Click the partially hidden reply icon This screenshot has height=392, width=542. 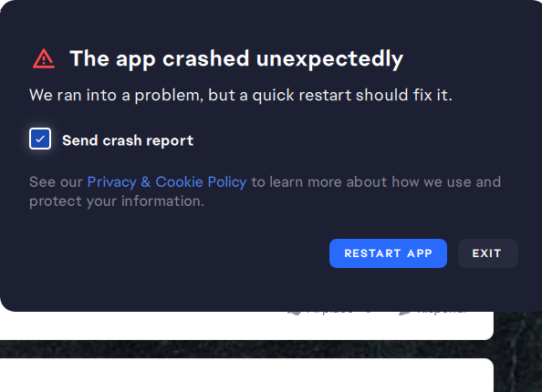tap(404, 313)
